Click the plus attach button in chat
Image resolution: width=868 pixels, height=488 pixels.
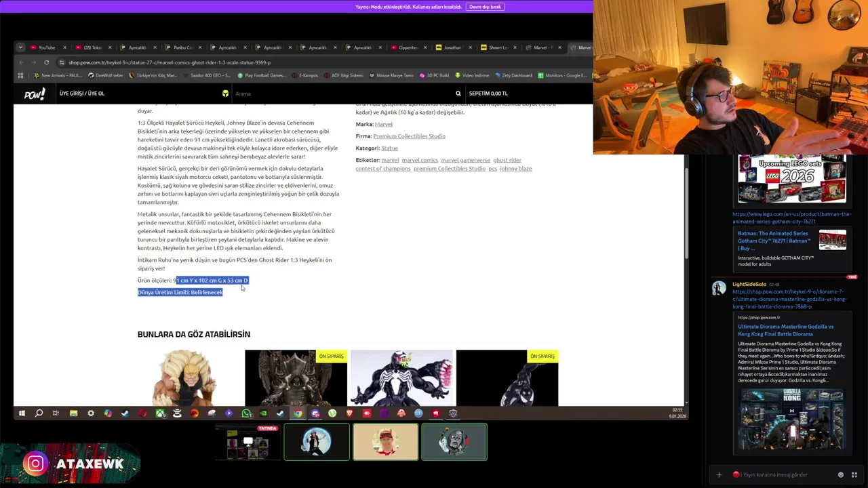[x=719, y=474]
